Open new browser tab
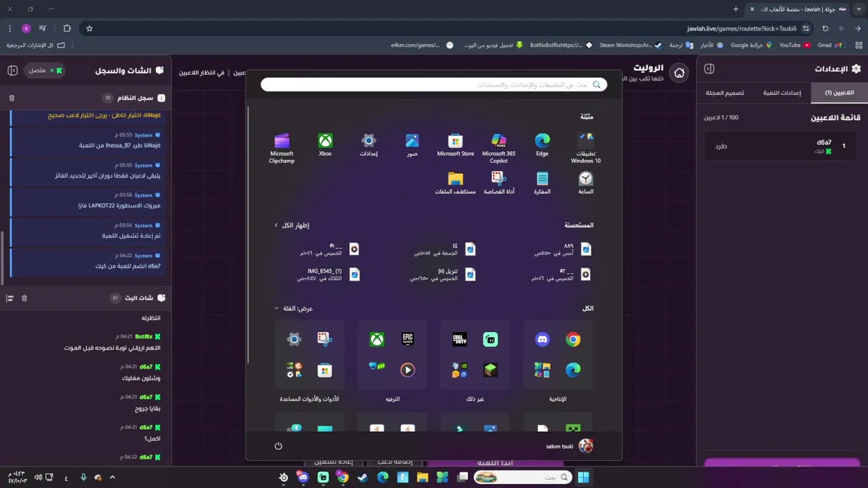868x488 pixels. point(736,9)
